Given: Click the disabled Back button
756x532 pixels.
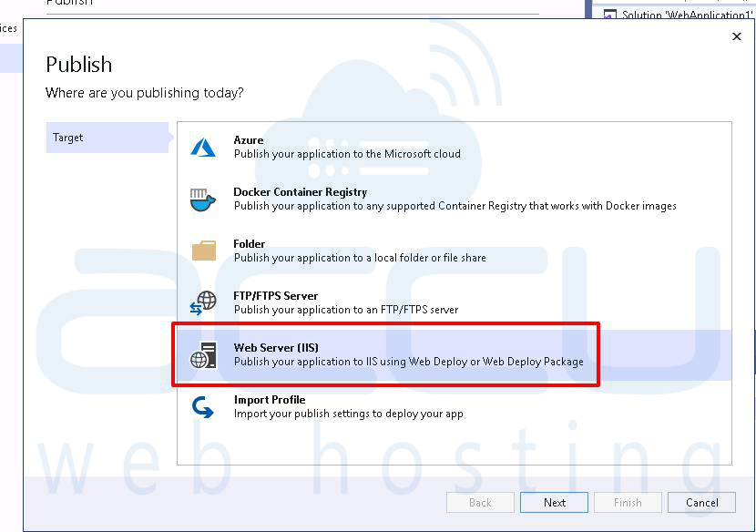Looking at the screenshot, I should 480,503.
